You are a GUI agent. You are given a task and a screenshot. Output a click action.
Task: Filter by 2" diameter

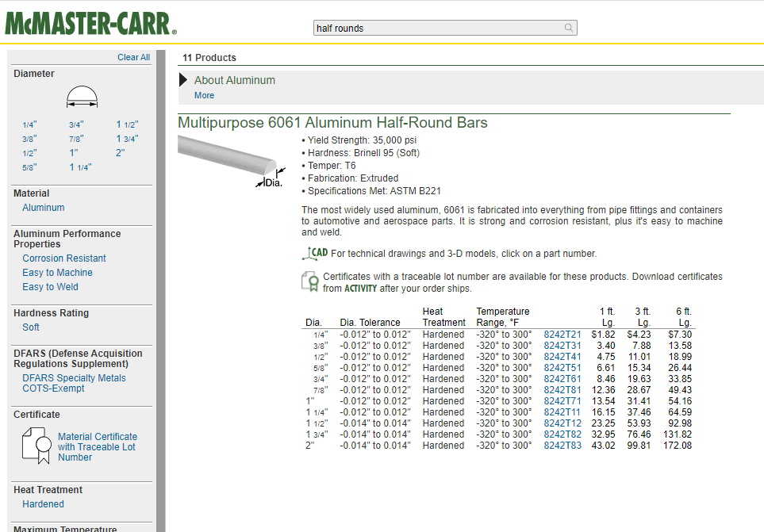point(121,153)
